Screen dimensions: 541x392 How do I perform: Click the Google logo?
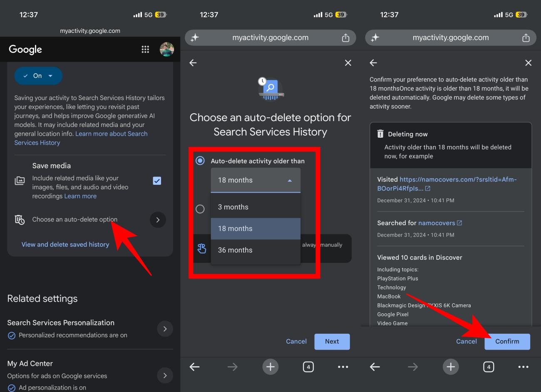[25, 50]
